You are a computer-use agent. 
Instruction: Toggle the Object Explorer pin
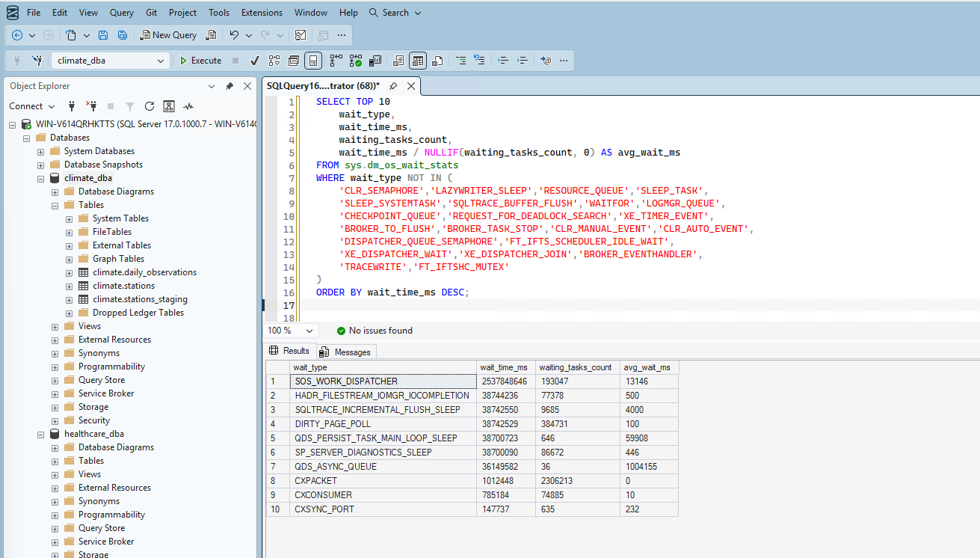click(229, 86)
